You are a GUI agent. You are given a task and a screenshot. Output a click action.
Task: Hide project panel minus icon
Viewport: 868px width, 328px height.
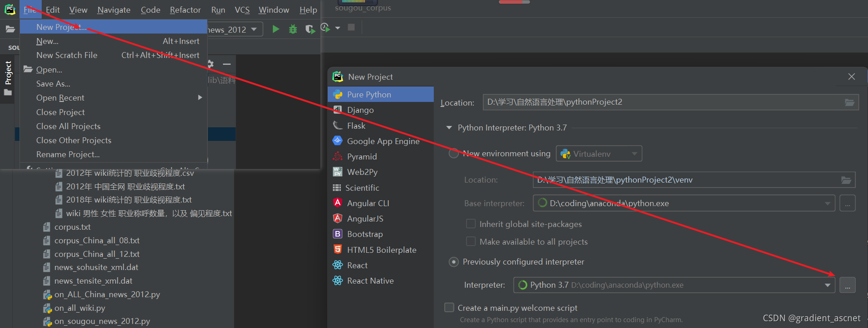pos(227,64)
